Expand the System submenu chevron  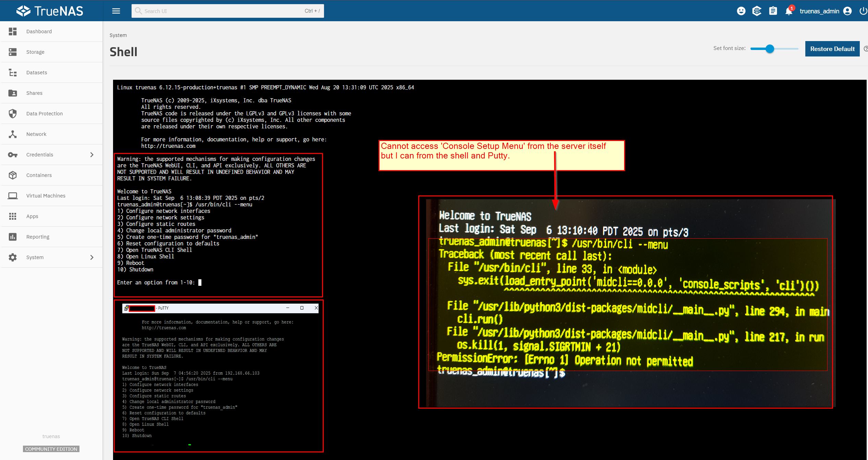[x=92, y=257]
